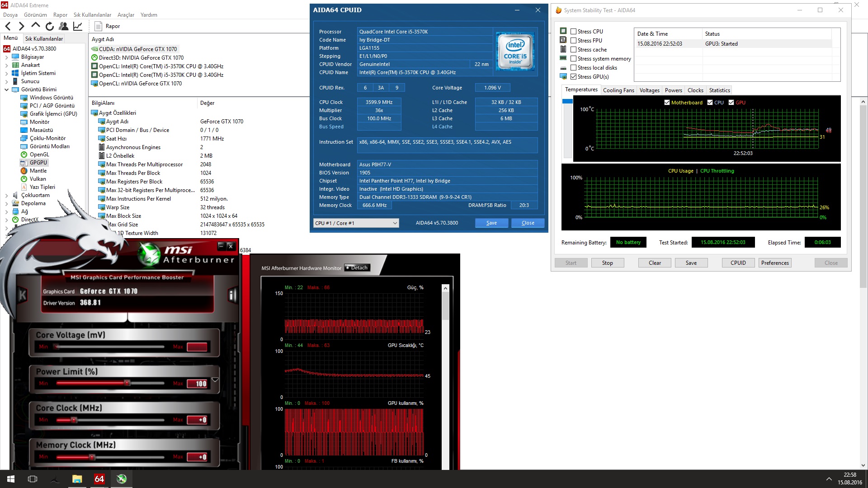The height and width of the screenshot is (488, 868).
Task: Click Detach in Afterburner Hardware Monitor
Action: click(357, 268)
